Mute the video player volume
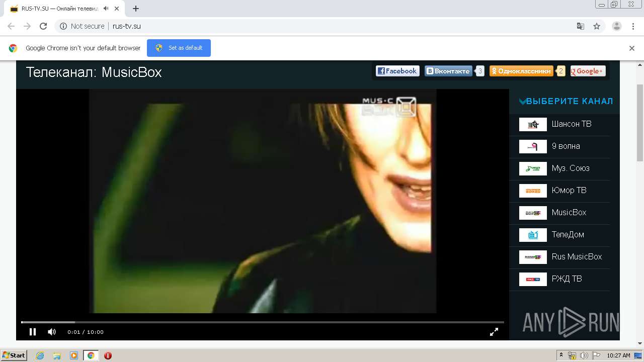Screen dimensions: 644x362 click(x=52, y=332)
